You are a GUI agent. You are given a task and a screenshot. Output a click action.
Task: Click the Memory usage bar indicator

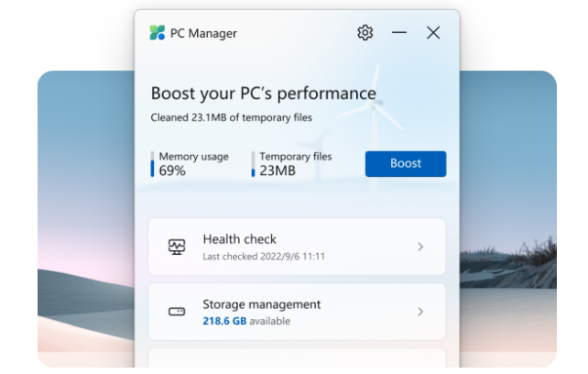tap(152, 164)
